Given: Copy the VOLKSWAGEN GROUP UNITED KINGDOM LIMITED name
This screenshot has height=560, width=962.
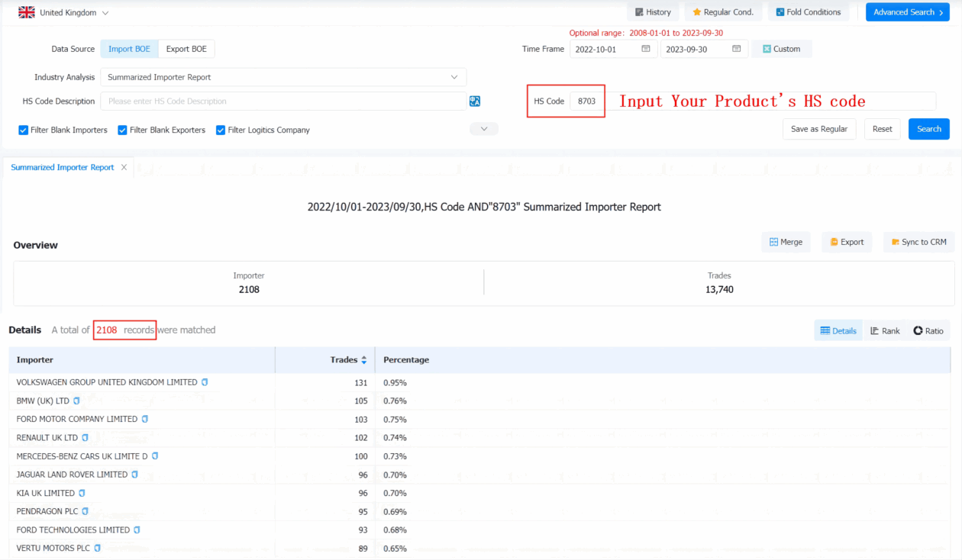Looking at the screenshot, I should tap(205, 382).
